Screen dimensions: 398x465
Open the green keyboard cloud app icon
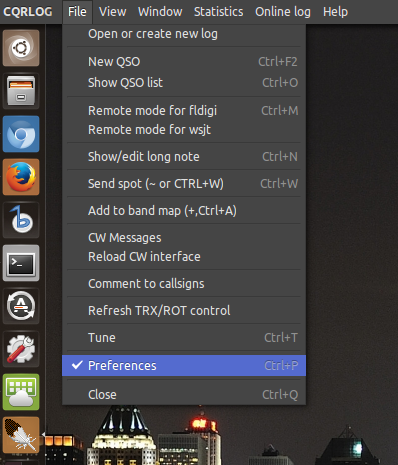coord(21,392)
